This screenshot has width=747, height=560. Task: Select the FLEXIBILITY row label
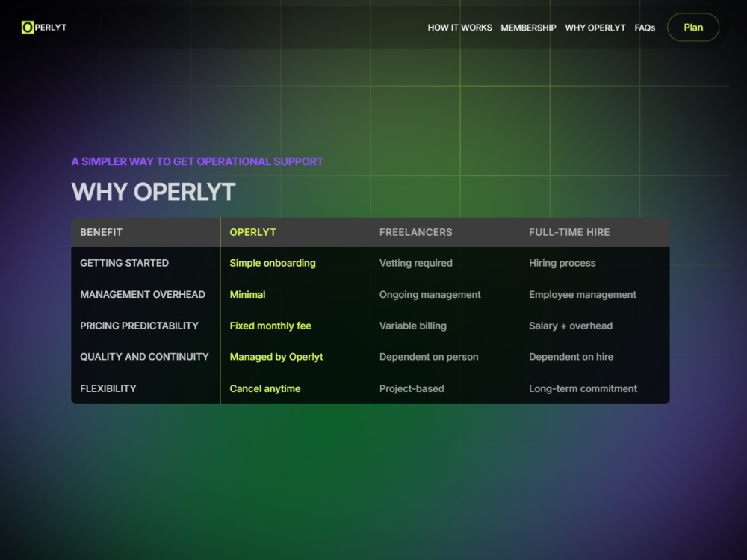click(108, 388)
